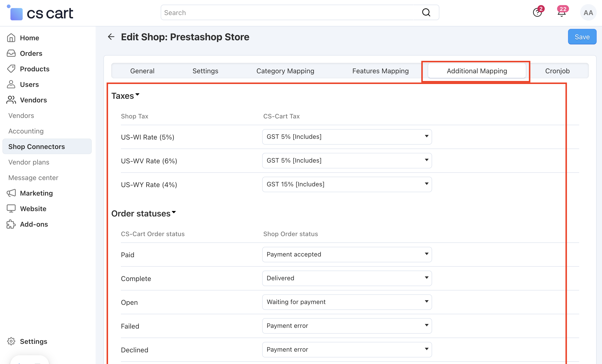602x364 pixels.
Task: Open the notifications bell icon
Action: tap(562, 12)
